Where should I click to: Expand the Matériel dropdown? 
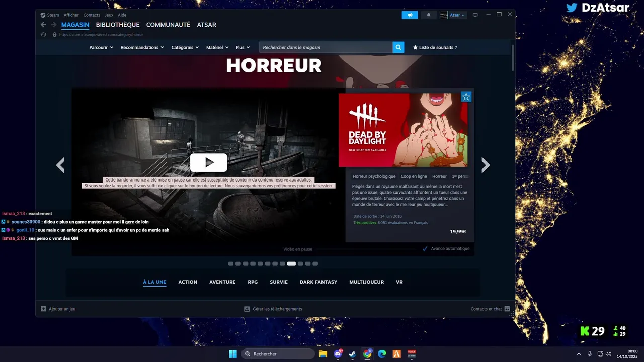[217, 47]
